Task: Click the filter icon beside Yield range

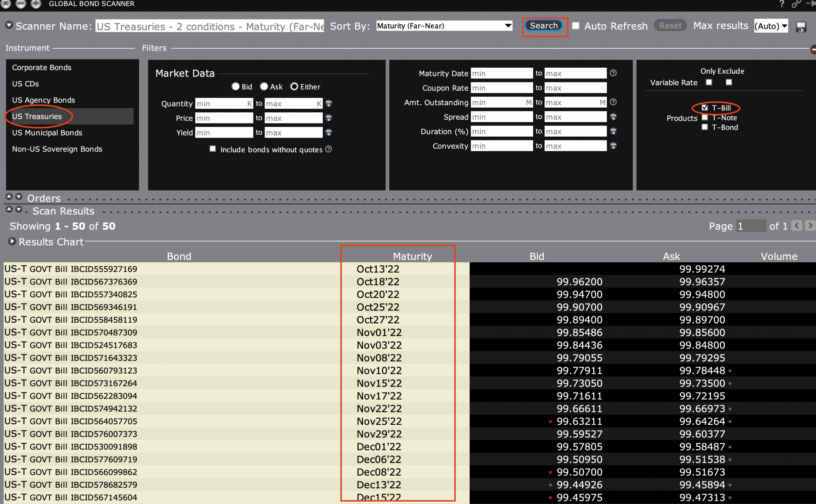Action: (329, 132)
